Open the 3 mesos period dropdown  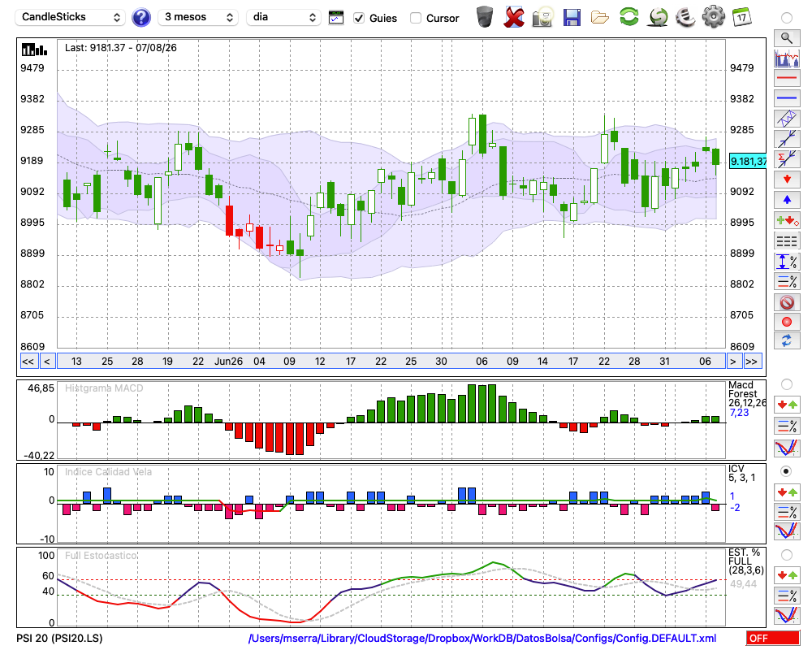point(198,17)
